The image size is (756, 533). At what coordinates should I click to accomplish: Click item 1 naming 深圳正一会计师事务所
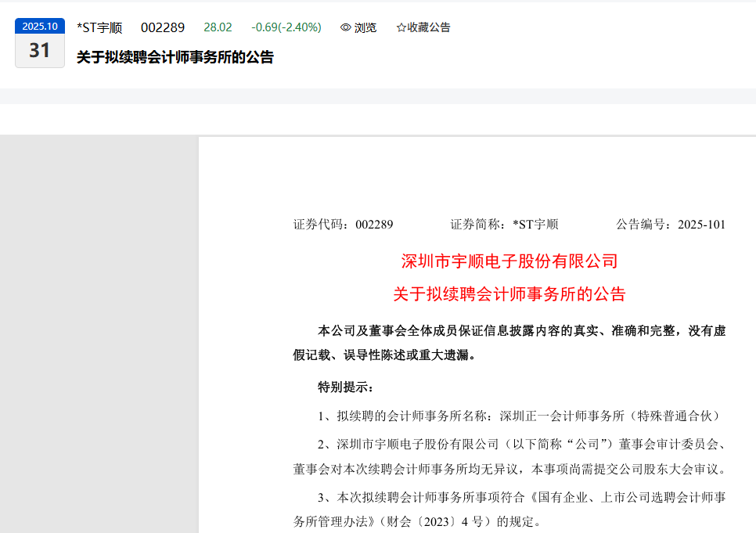click(x=520, y=416)
